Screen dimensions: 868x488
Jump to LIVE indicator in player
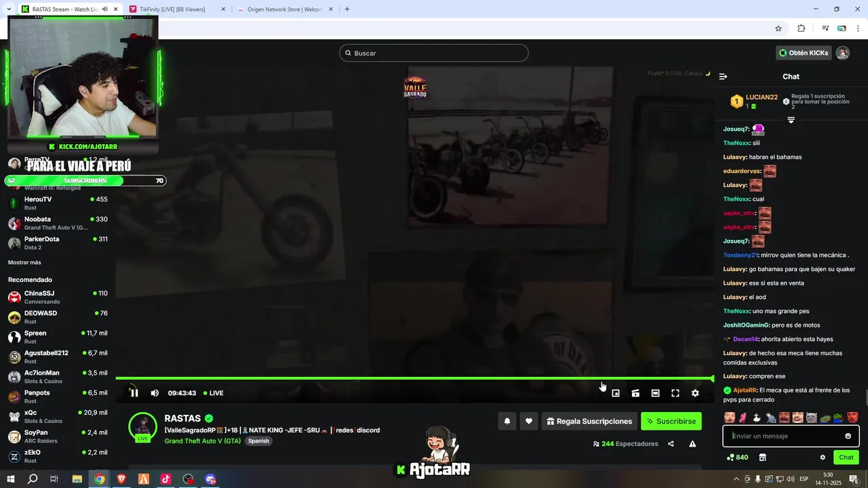point(213,393)
